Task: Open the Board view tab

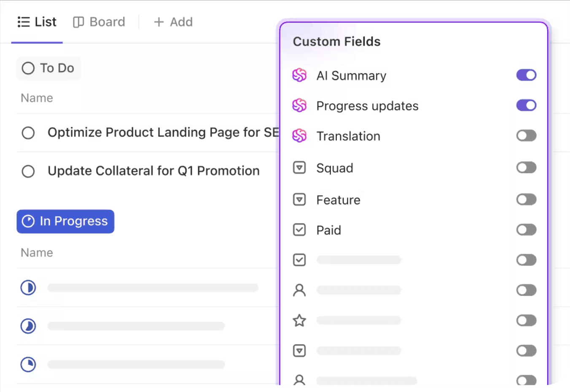Action: (99, 22)
